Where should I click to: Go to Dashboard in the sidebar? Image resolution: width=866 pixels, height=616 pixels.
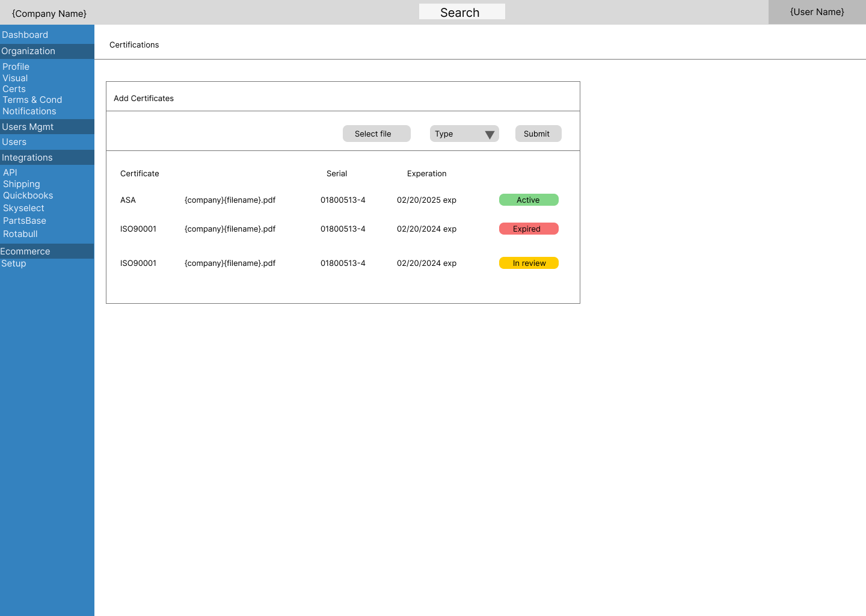coord(25,35)
